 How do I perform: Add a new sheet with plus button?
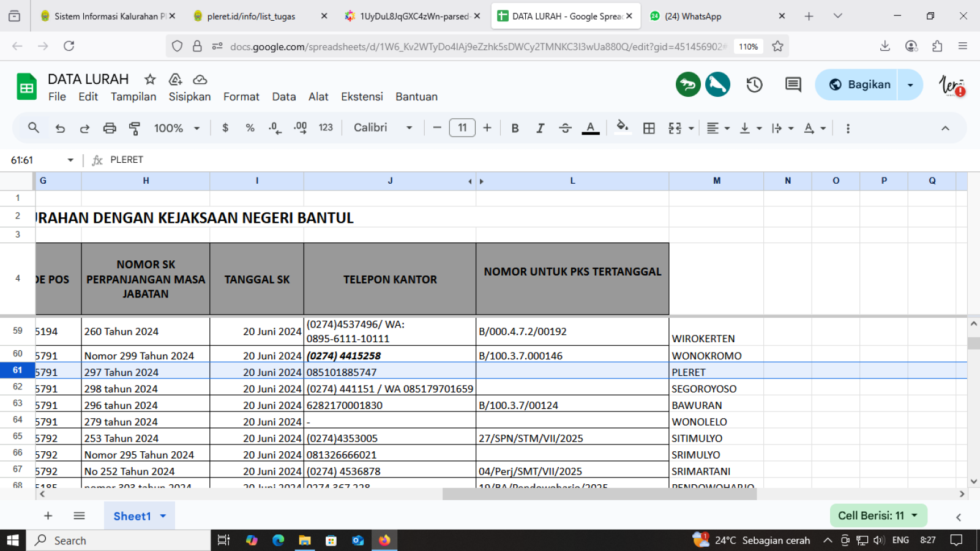click(48, 515)
